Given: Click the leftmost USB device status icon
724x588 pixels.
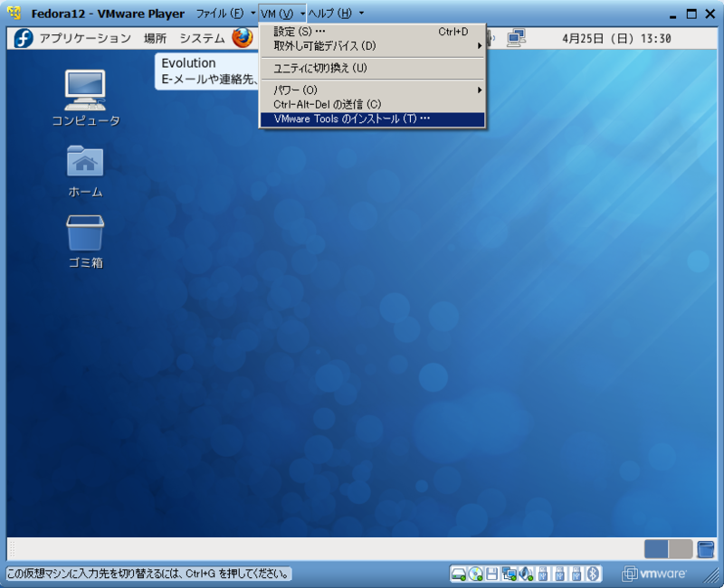Looking at the screenshot, I should [x=543, y=574].
